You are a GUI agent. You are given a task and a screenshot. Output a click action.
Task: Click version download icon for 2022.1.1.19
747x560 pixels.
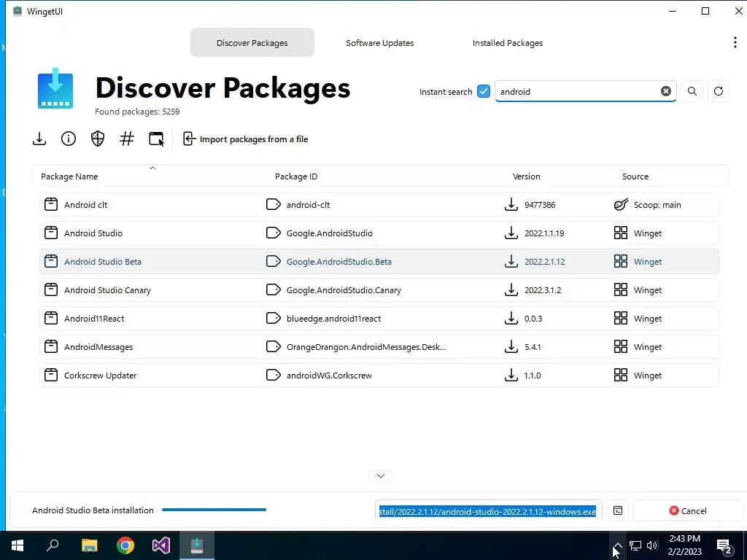click(511, 233)
